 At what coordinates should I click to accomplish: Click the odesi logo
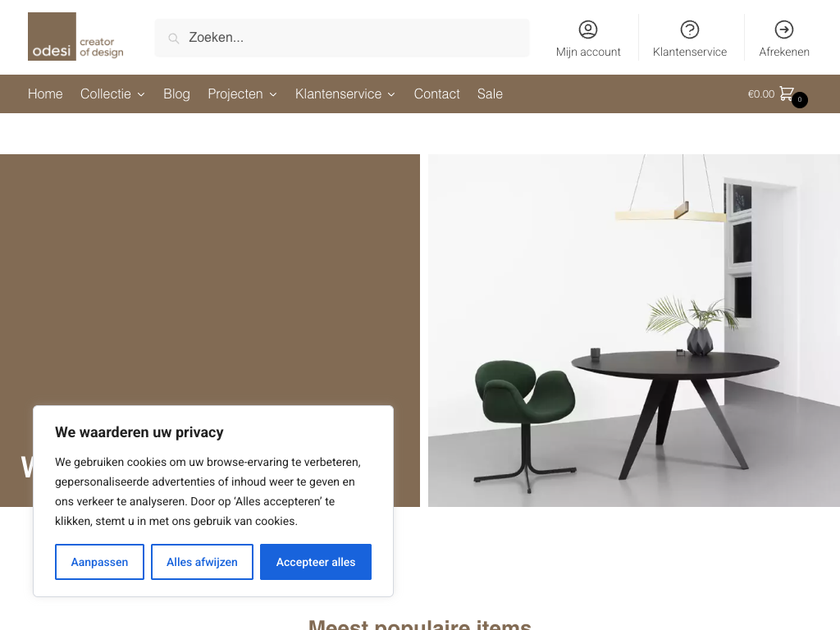click(x=75, y=36)
